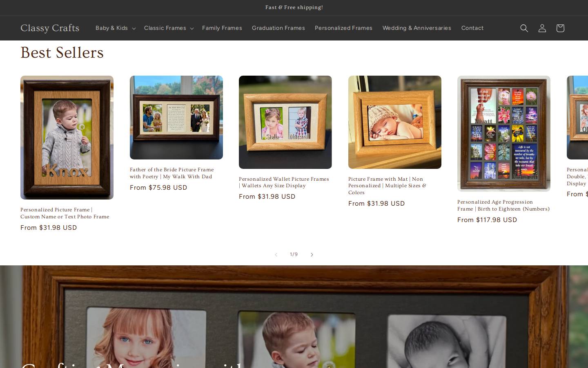The width and height of the screenshot is (588, 368).
Task: Go to previous slide in Best Sellers
Action: pyautogui.click(x=276, y=255)
